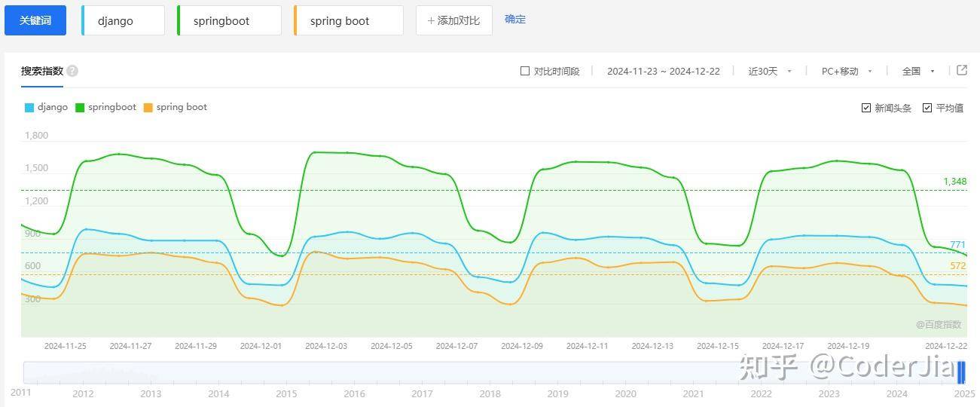
Task: Click springboot average value 1,348
Action: click(x=954, y=182)
